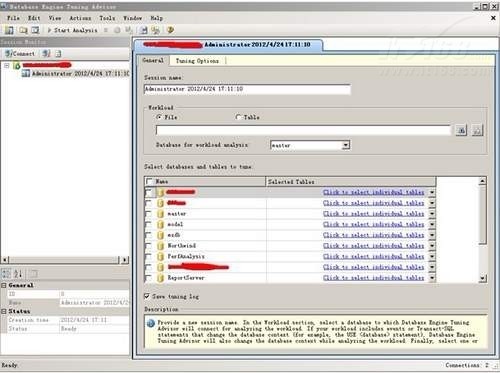Viewport: 500px width, 373px height.
Task: Click the New Session toolbar icon
Action: point(9,30)
